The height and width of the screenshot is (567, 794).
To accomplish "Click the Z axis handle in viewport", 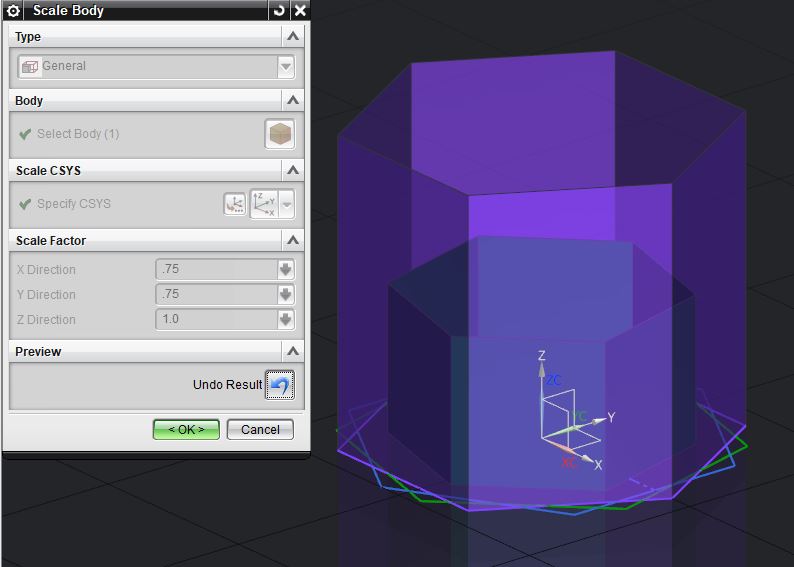I will (541, 370).
